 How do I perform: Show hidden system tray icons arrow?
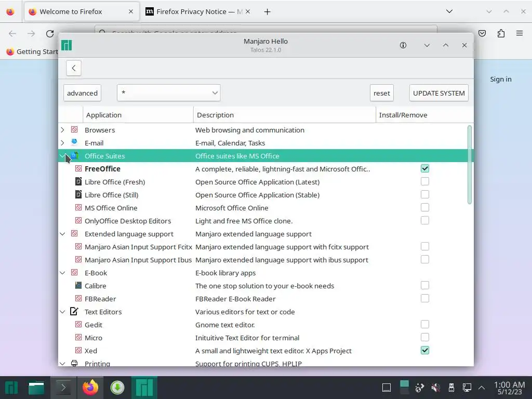pyautogui.click(x=482, y=388)
